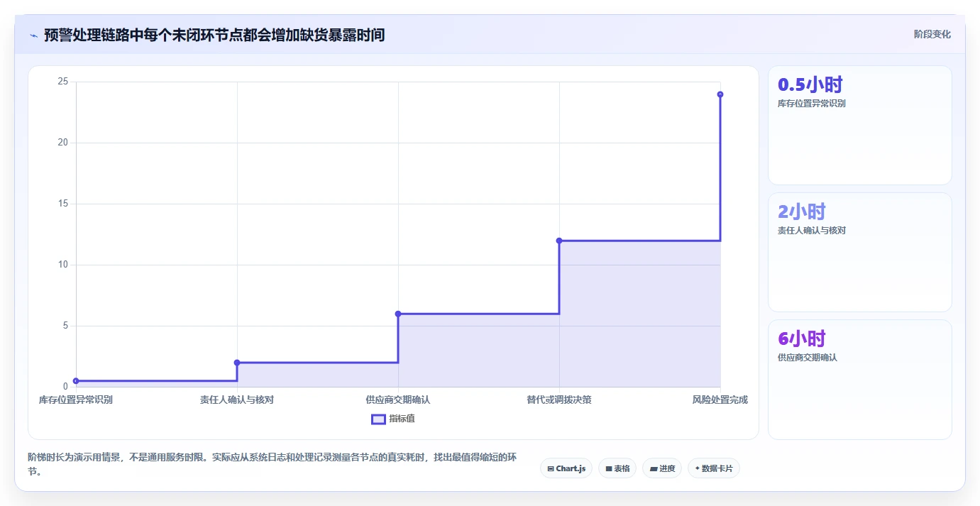Click x-axis label 风险处置完成
This screenshot has width=980, height=506.
click(x=720, y=400)
